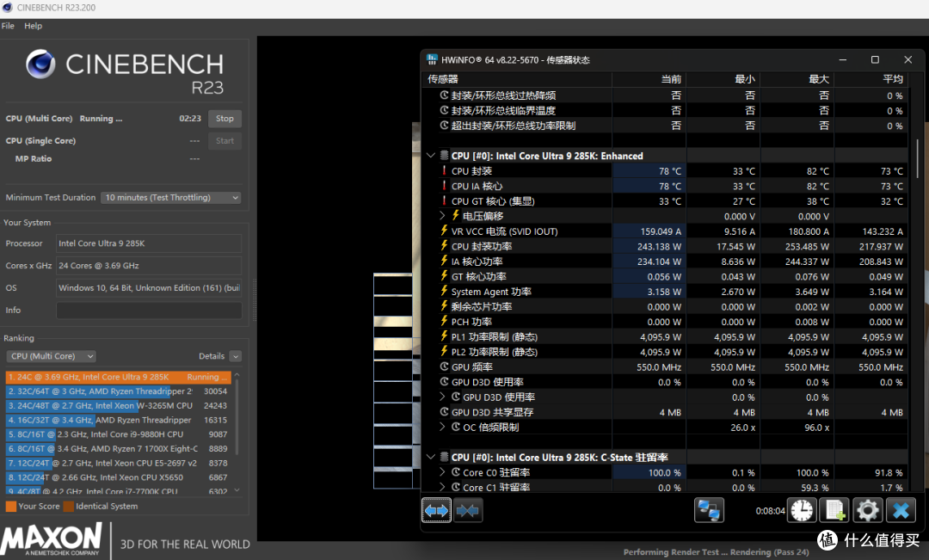The image size is (929, 560).
Task: Open the CPU (Multi Core) ranking dropdown
Action: point(52,356)
